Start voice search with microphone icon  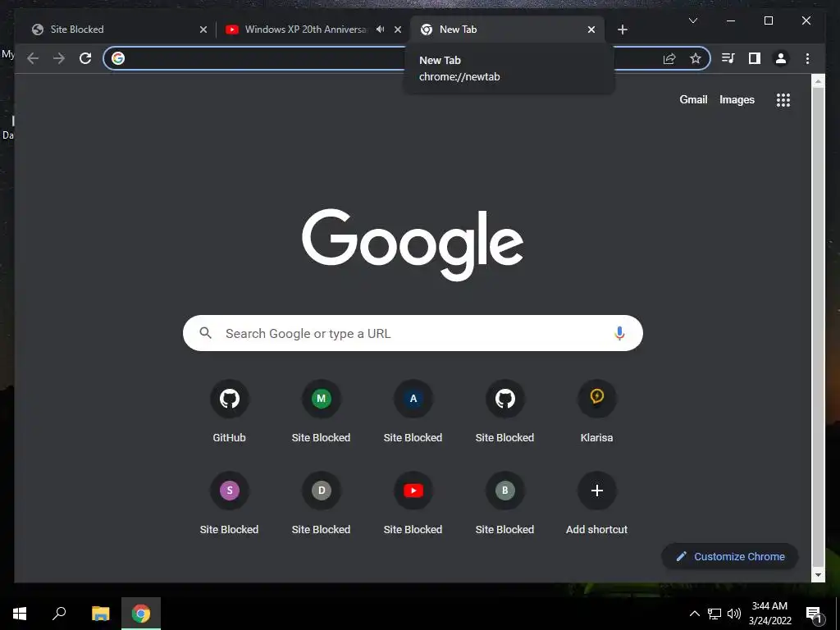[x=619, y=333]
